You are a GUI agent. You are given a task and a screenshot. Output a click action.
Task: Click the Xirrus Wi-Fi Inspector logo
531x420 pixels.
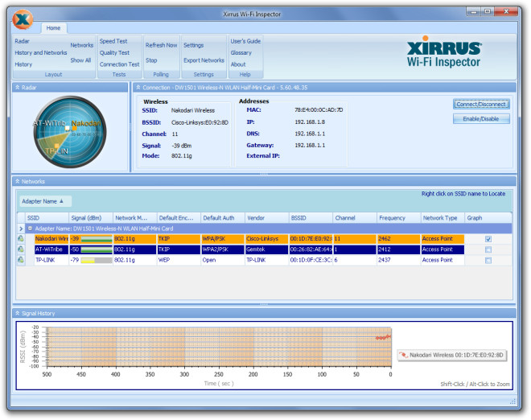pos(443,52)
